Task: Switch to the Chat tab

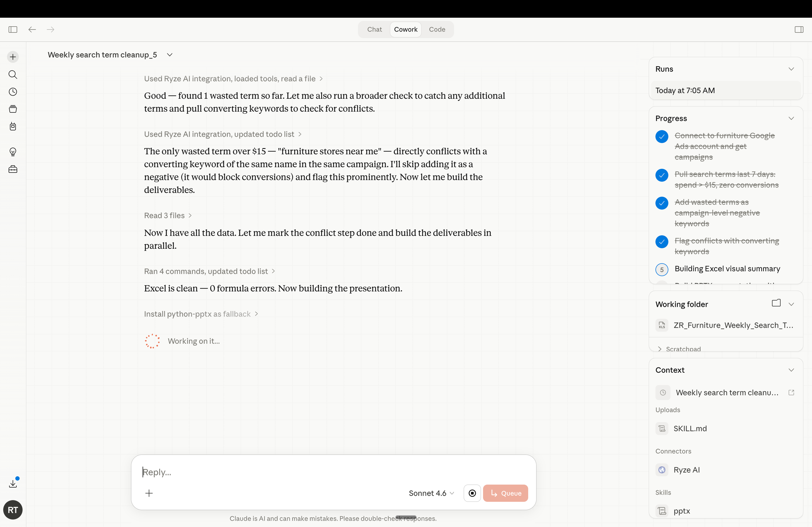Action: point(374,29)
